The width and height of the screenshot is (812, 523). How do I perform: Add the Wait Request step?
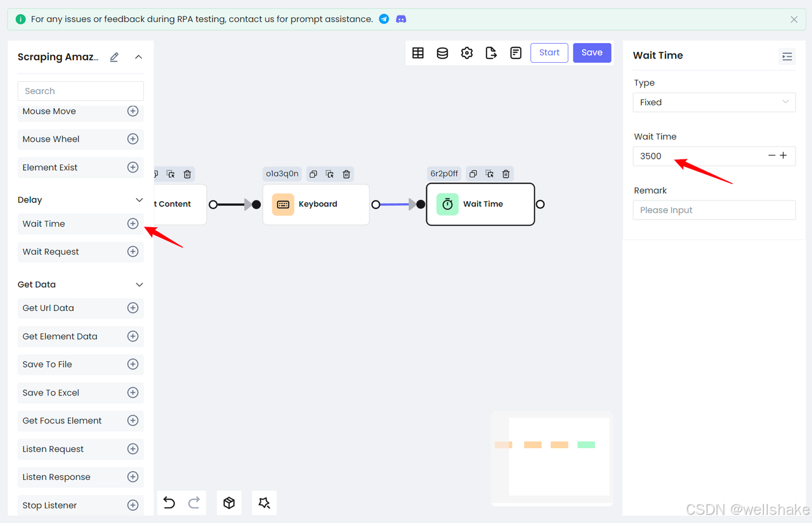point(133,251)
